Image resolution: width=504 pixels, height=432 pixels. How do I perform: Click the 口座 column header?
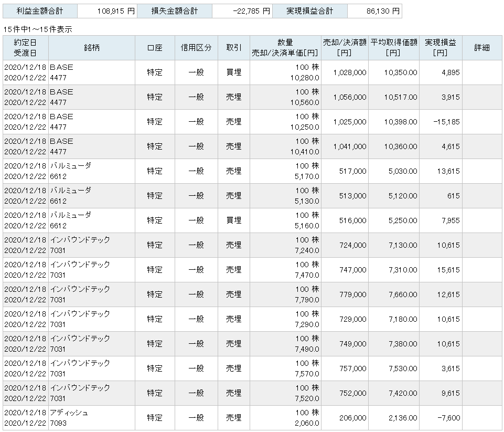coord(155,48)
